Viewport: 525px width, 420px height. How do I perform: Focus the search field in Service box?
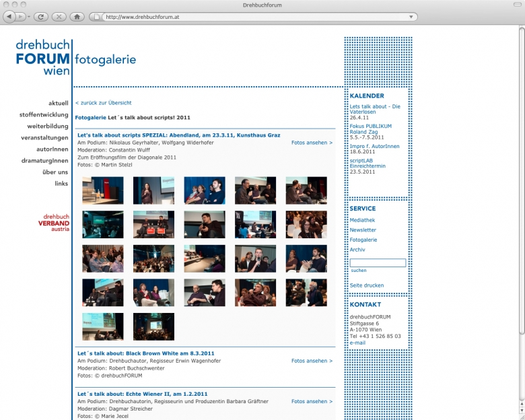point(378,262)
